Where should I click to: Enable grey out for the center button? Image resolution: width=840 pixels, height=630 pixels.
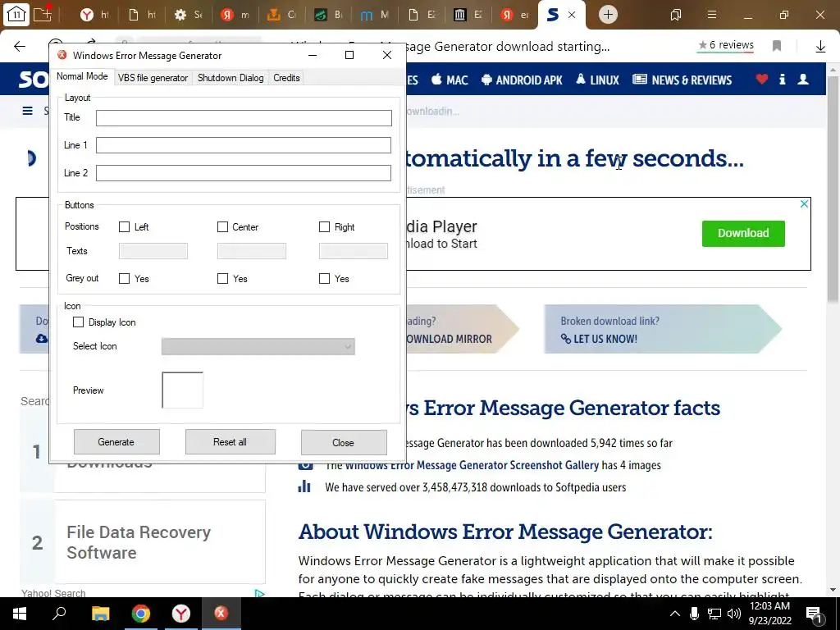(222, 279)
